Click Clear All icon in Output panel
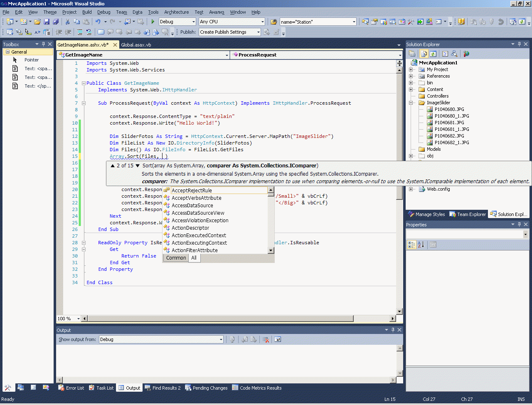 coord(266,339)
